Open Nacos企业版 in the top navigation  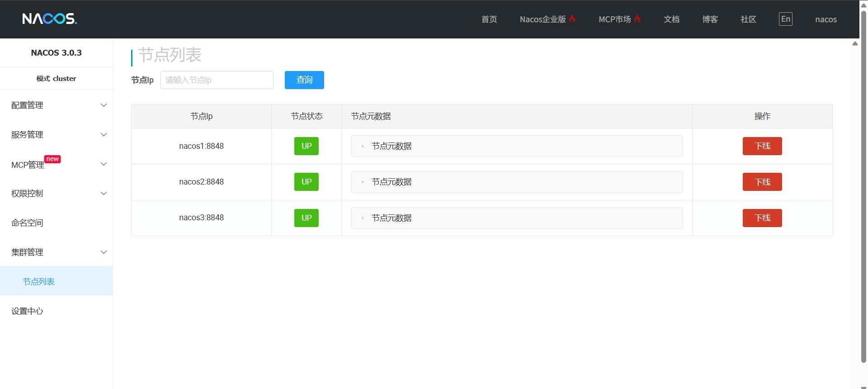542,19
